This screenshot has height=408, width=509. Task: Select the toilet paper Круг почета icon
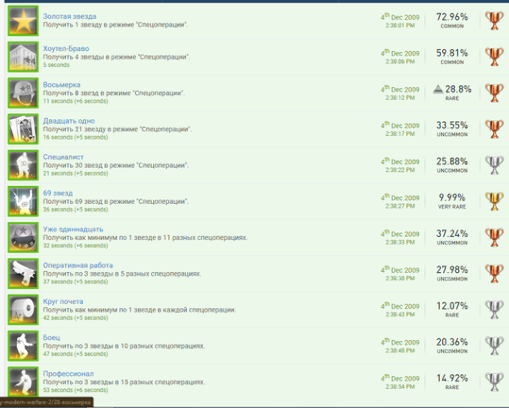click(x=23, y=310)
